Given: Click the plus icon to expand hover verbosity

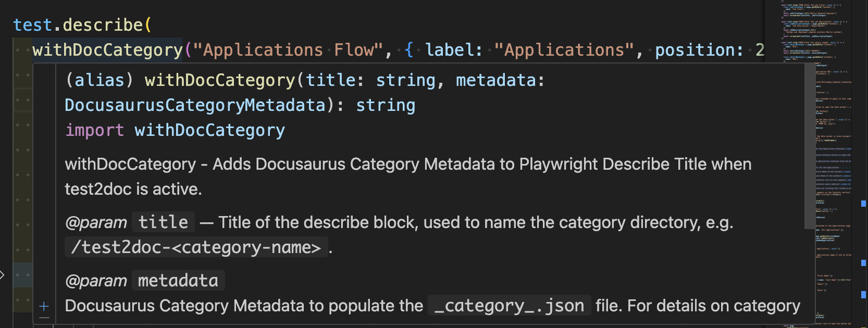Looking at the screenshot, I should coord(44,306).
